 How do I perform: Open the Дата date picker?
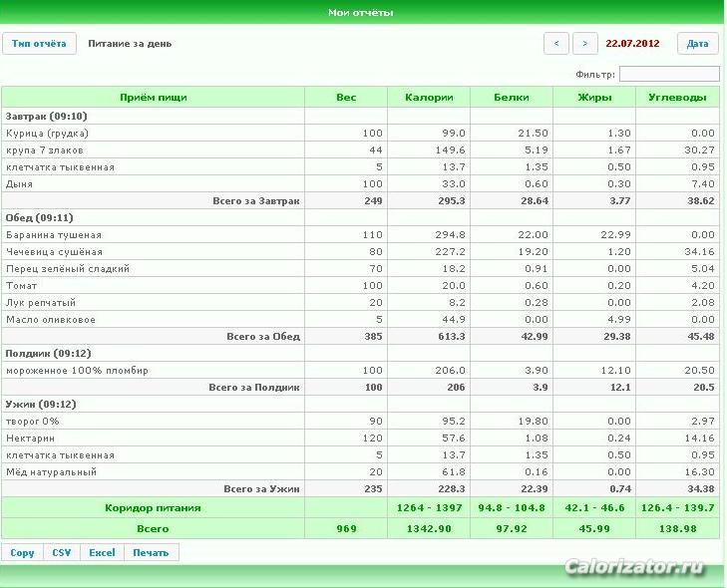tap(697, 44)
